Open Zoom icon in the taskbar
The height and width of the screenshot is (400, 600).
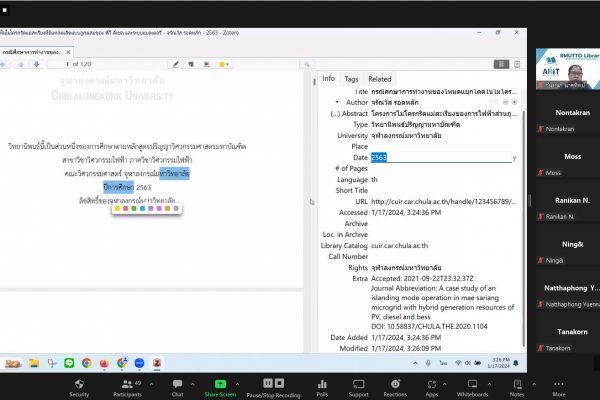[x=140, y=363]
